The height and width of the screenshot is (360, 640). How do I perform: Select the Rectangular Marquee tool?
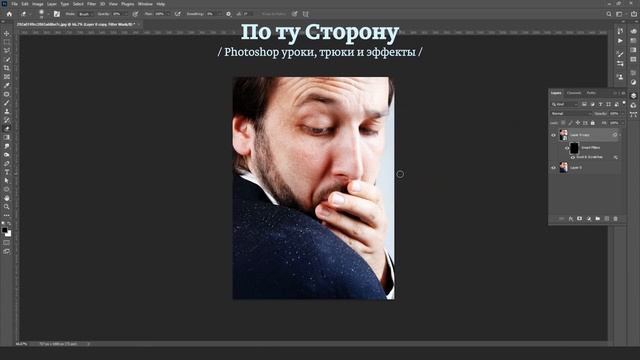coord(7,42)
